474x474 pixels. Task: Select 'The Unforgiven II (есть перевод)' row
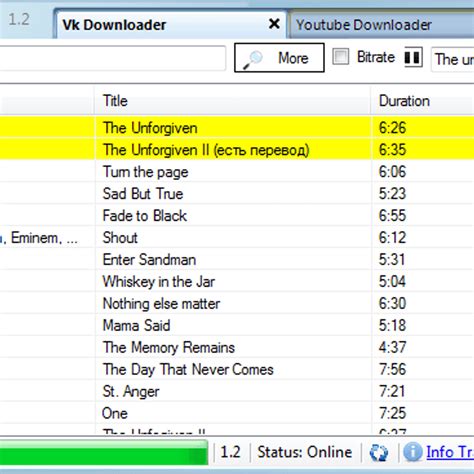pos(237,150)
